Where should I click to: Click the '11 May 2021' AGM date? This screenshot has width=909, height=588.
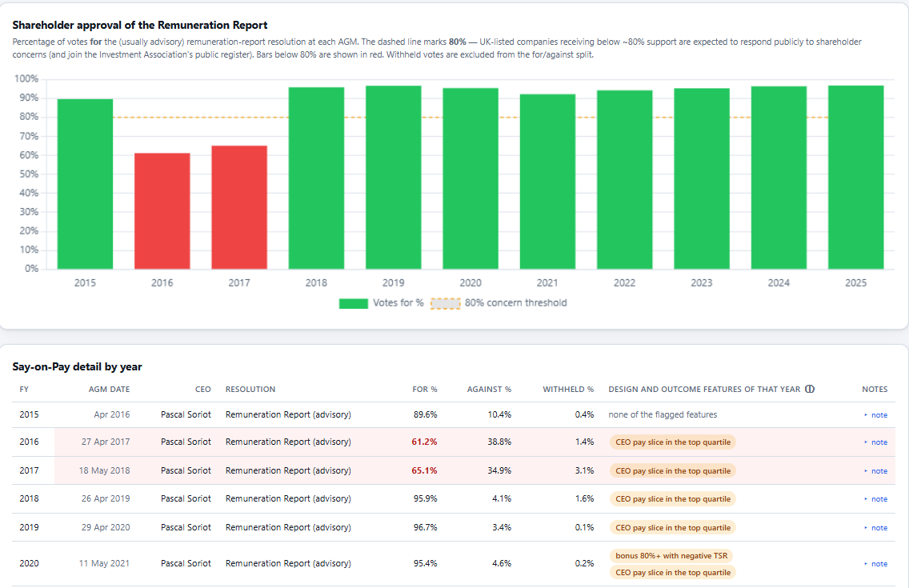click(x=104, y=564)
